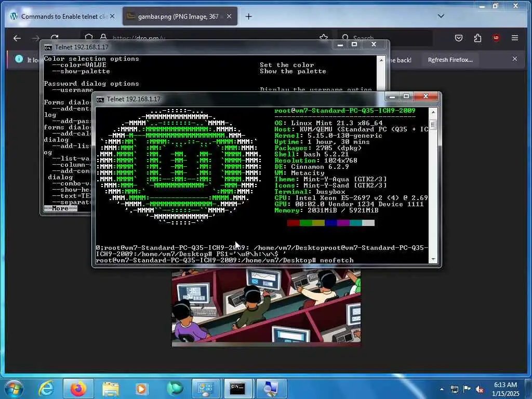Close Commands to Enable telnet tab
532x399 pixels.
tap(112, 16)
